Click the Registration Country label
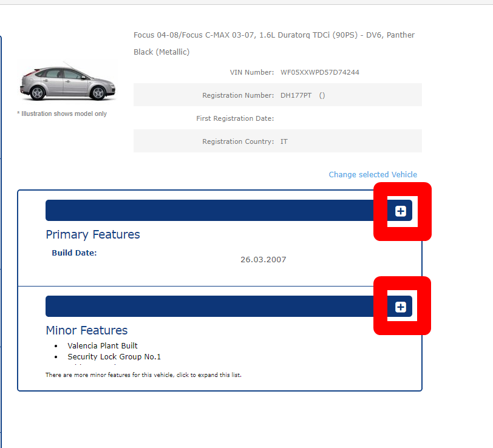 (238, 141)
